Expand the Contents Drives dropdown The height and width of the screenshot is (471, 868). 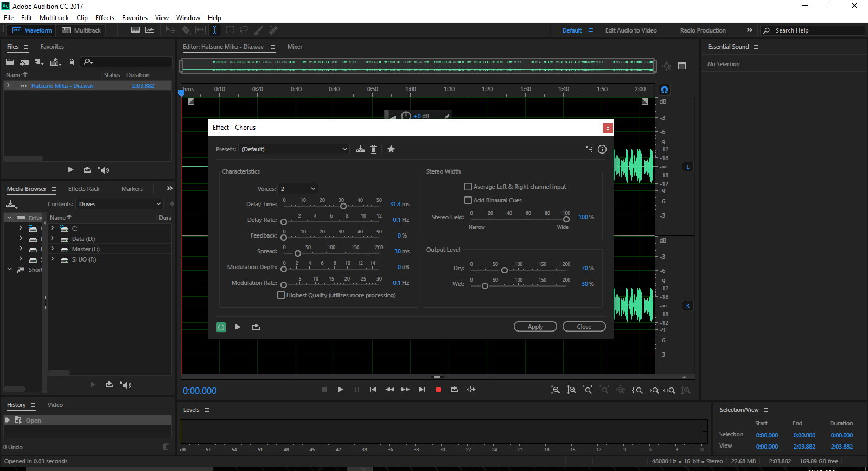[x=119, y=204]
